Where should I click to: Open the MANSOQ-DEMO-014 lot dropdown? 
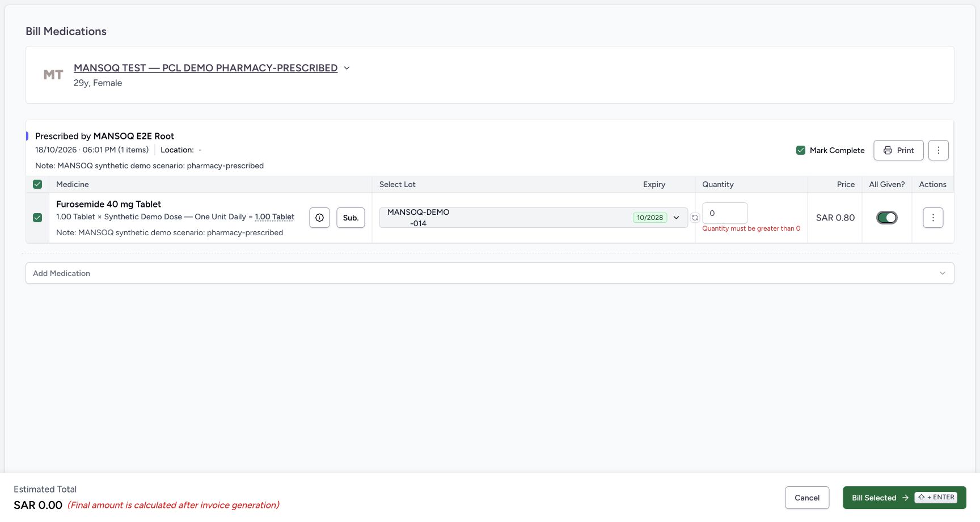tap(533, 218)
